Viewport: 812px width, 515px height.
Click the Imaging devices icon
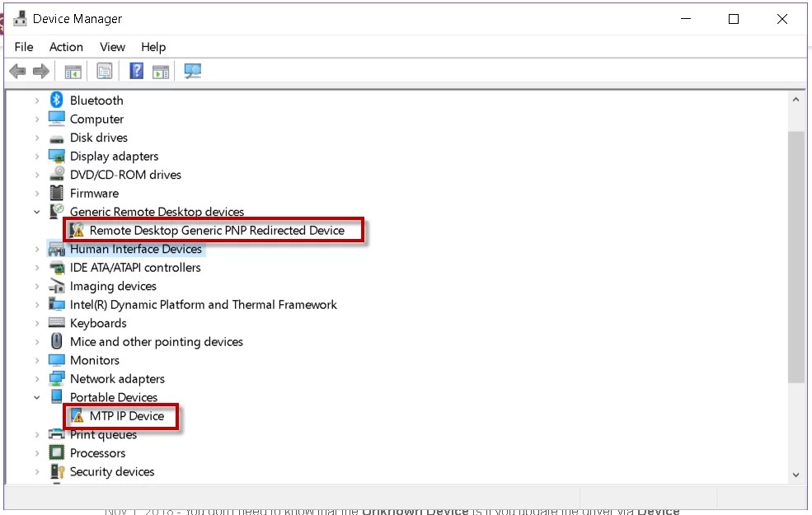pyautogui.click(x=56, y=286)
